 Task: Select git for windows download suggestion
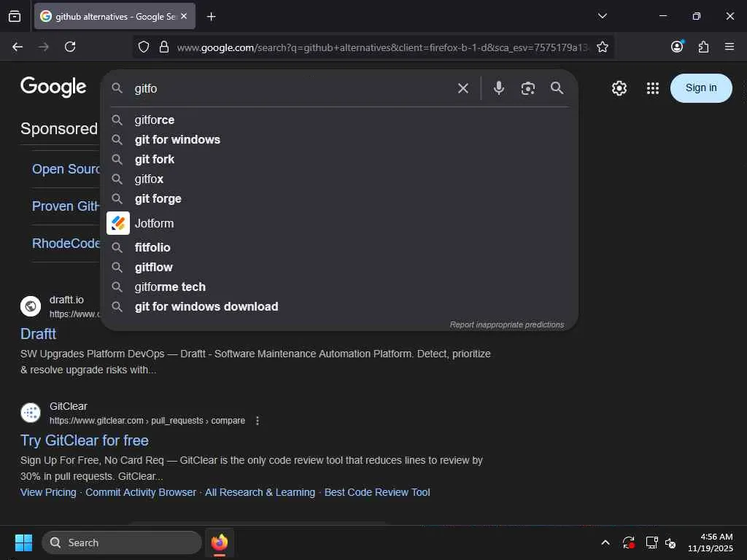[x=339, y=307]
